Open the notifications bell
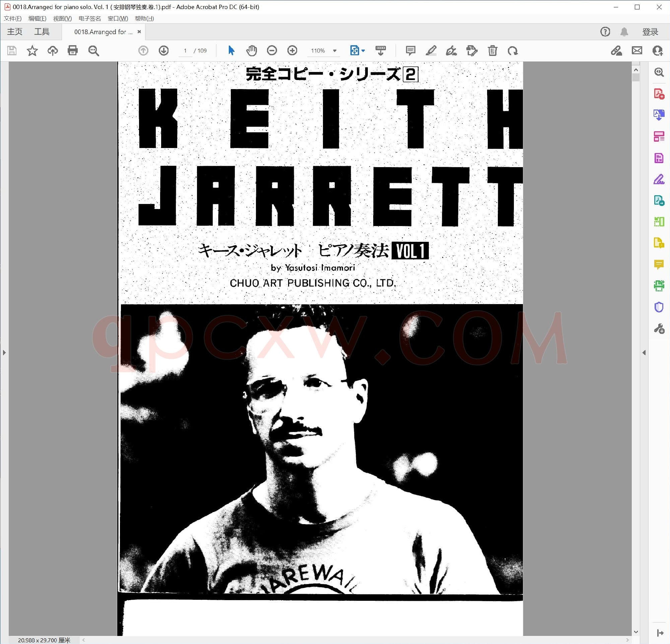The width and height of the screenshot is (670, 644). (624, 32)
